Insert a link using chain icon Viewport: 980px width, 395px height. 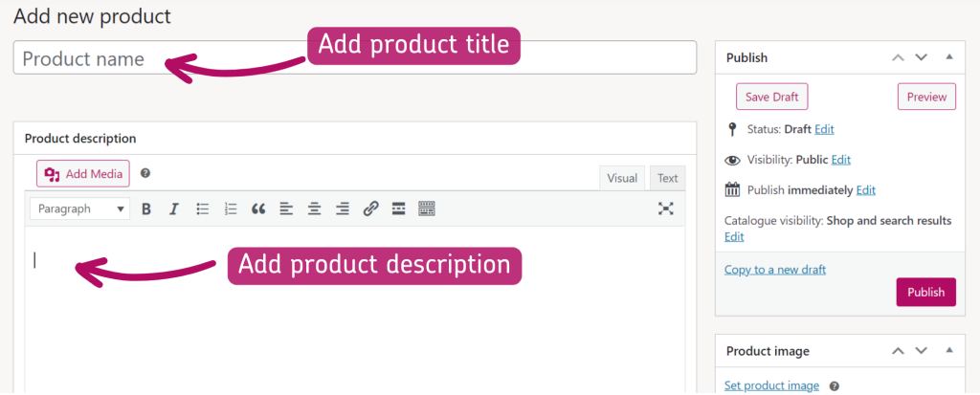[x=370, y=208]
